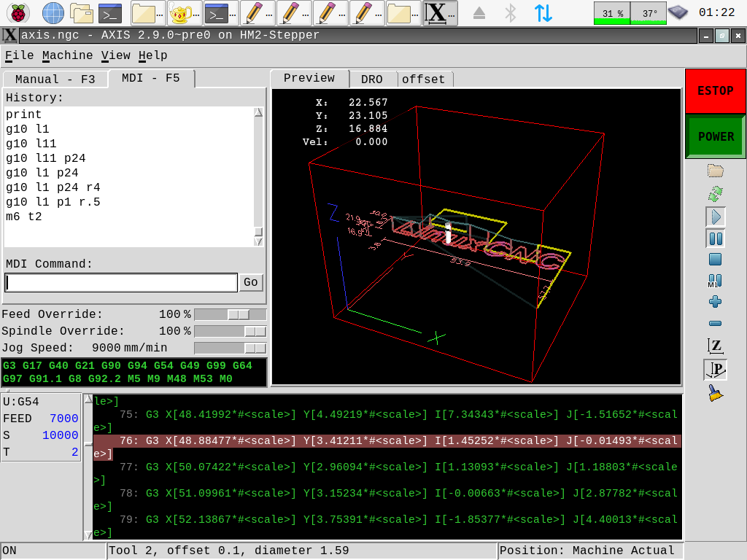Image resolution: width=747 pixels, height=560 pixels.
Task: Select History entry 'g10 l11 p24'
Action: pyautogui.click(x=46, y=158)
